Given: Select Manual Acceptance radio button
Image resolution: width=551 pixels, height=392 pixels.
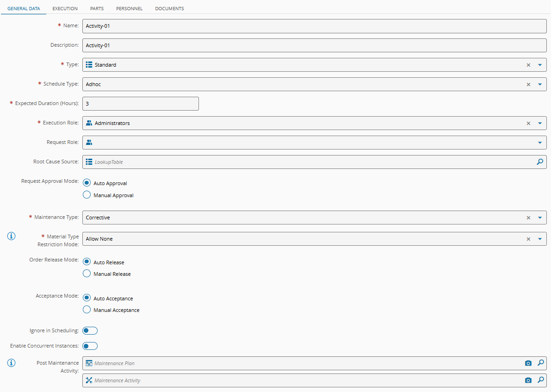Looking at the screenshot, I should click(x=87, y=310).
